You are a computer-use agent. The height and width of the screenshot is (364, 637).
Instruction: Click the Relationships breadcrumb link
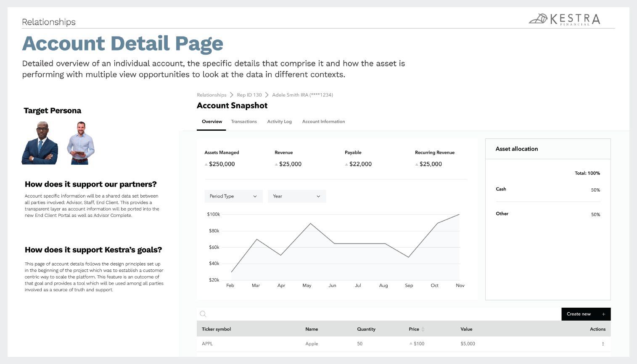[211, 95]
